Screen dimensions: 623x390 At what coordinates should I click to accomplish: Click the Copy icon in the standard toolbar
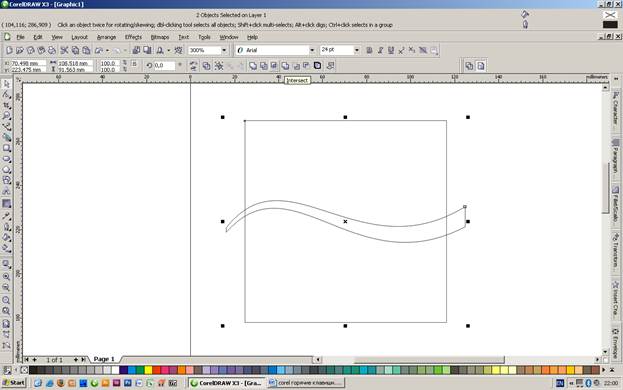click(x=75, y=50)
